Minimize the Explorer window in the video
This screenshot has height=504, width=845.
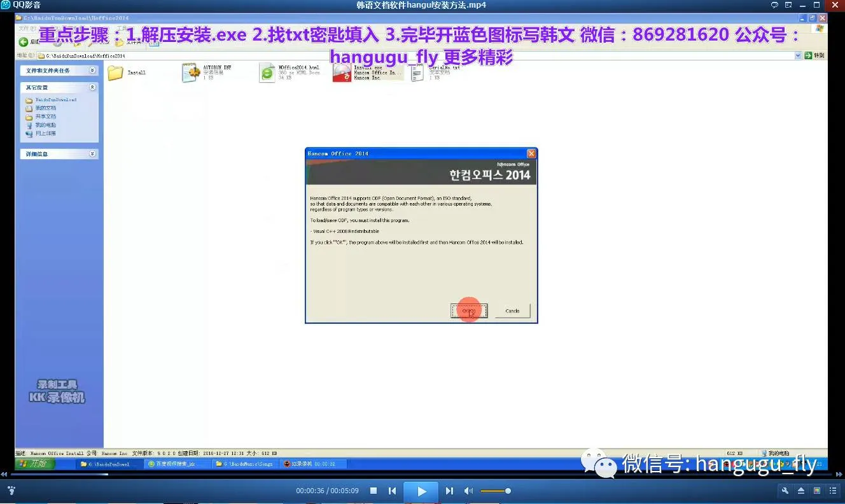803,18
